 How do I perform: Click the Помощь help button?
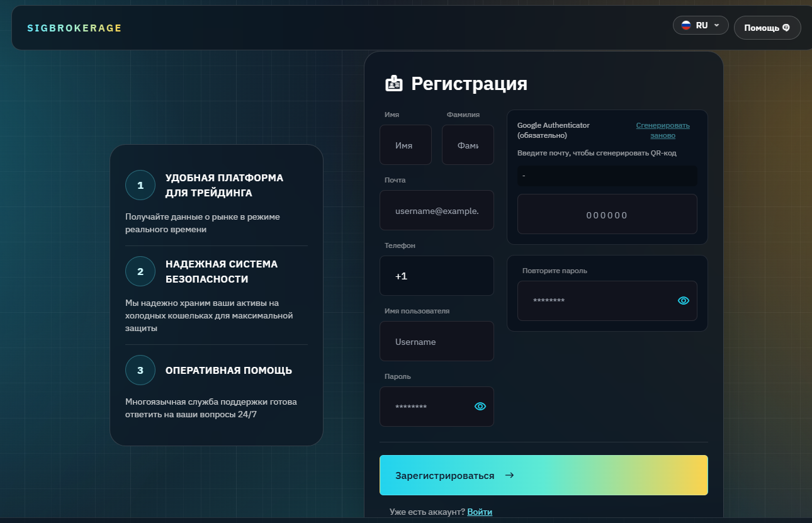767,28
